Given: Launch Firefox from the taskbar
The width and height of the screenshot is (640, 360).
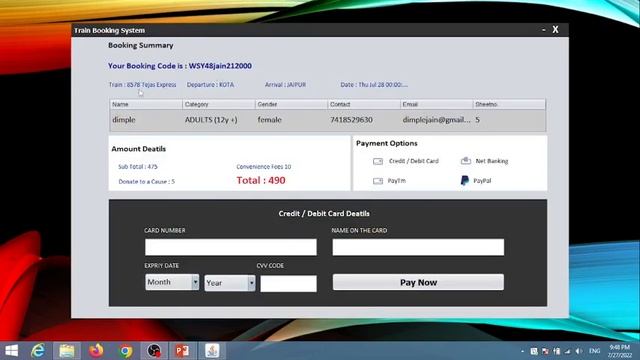Looking at the screenshot, I should coord(96,351).
